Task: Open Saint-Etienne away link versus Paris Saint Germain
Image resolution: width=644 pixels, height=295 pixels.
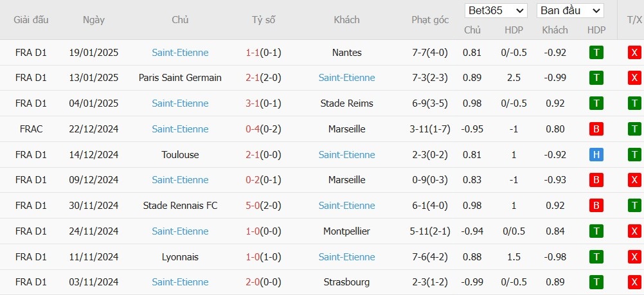Action: point(346,78)
